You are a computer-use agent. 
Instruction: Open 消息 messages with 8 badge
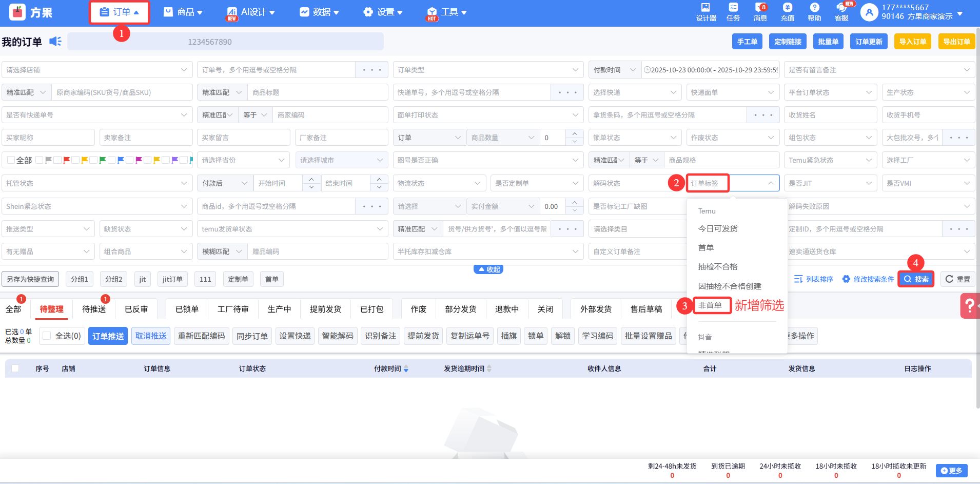[760, 12]
